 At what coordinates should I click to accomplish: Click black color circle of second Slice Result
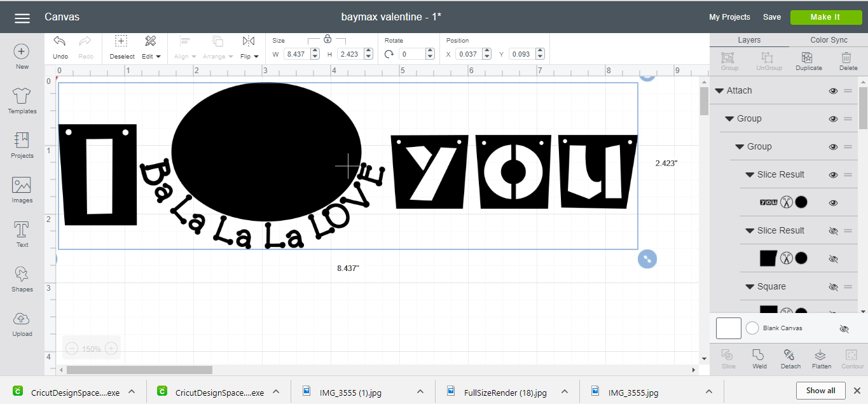[x=801, y=258]
